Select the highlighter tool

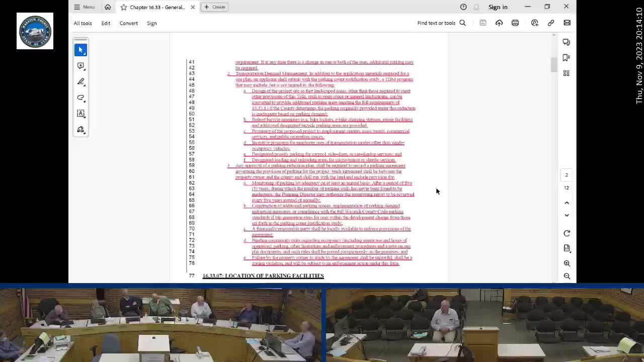[80, 82]
